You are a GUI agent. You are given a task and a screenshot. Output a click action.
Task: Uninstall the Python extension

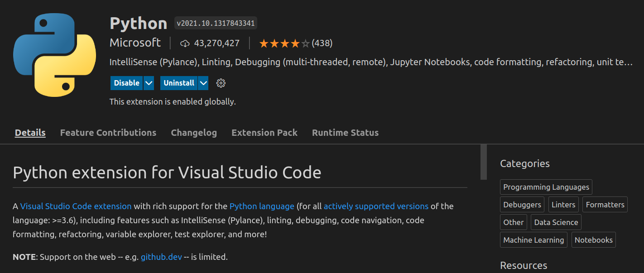179,83
